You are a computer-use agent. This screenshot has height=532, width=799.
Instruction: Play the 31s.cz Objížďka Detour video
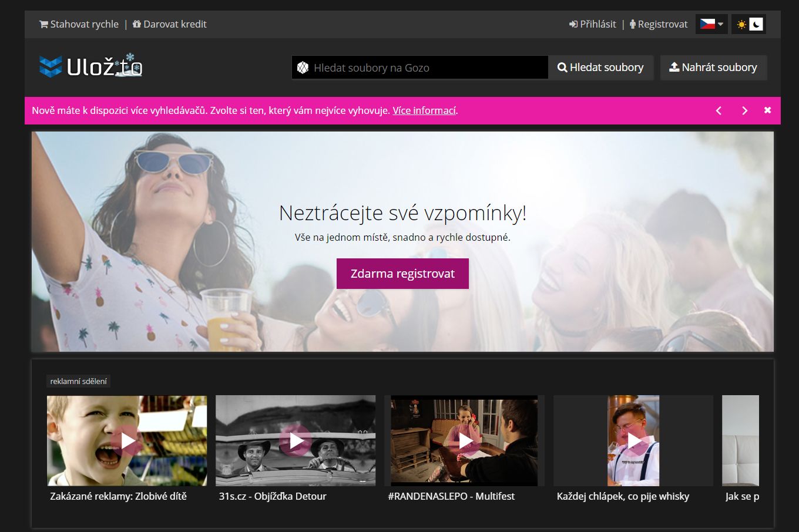point(296,440)
